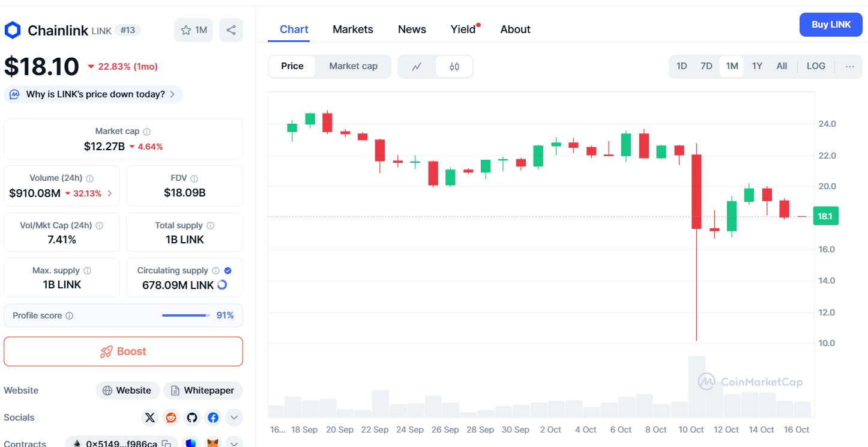Expand more social links chevron

[x=234, y=418]
